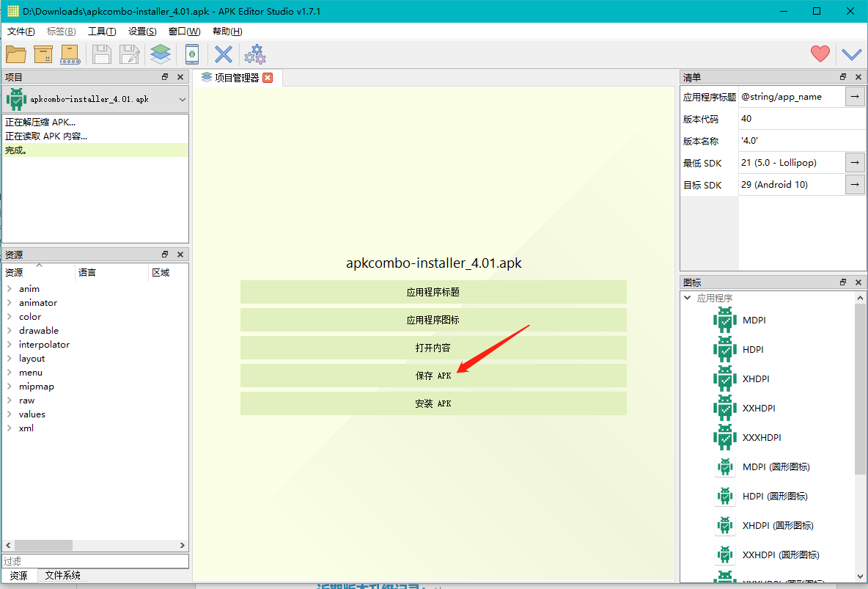The image size is (868, 589).
Task: Click the 打开内容 button
Action: (x=433, y=348)
